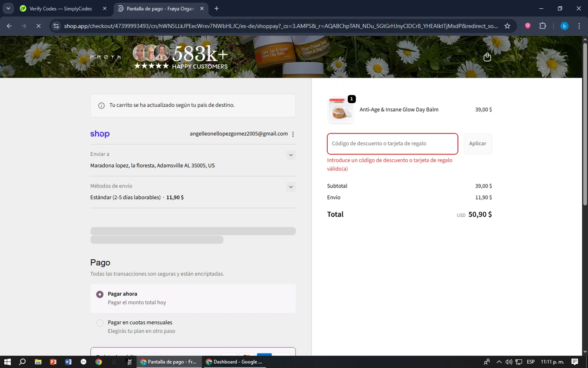Bookmark this page with the star icon
This screenshot has width=588, height=368.
[507, 26]
